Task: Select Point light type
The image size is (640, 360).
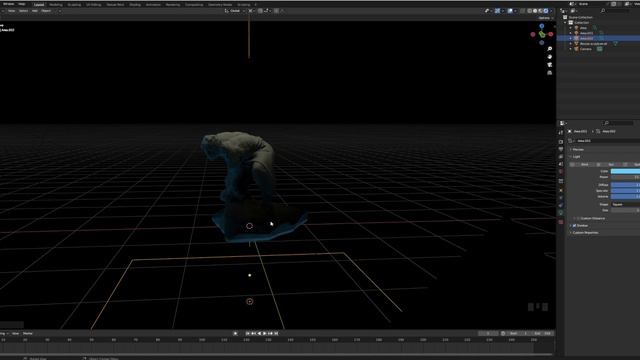Action: (582, 164)
